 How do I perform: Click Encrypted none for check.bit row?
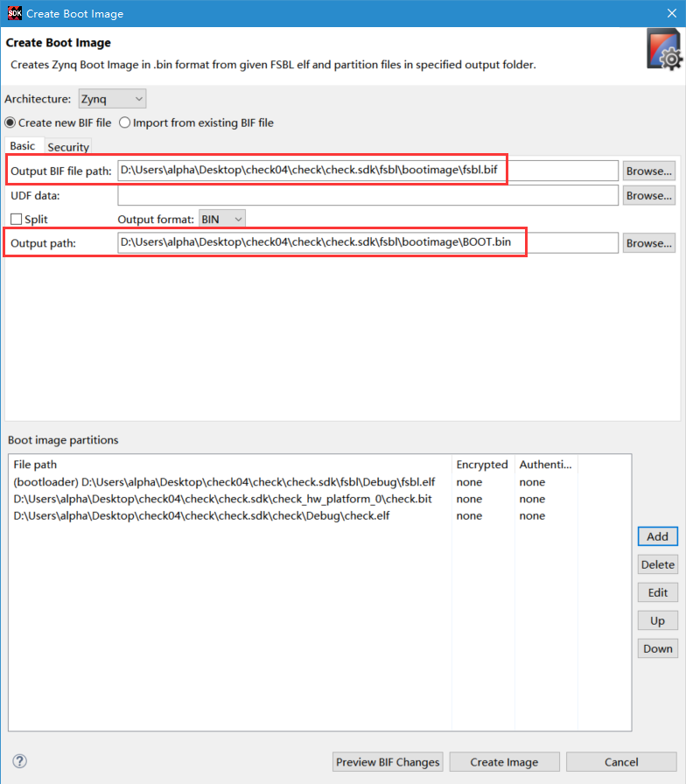469,499
